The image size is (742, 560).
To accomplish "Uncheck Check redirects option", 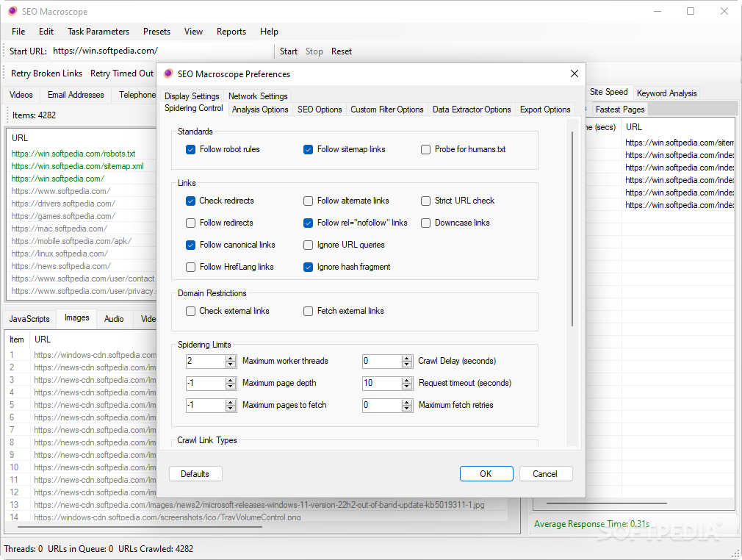I will (191, 201).
